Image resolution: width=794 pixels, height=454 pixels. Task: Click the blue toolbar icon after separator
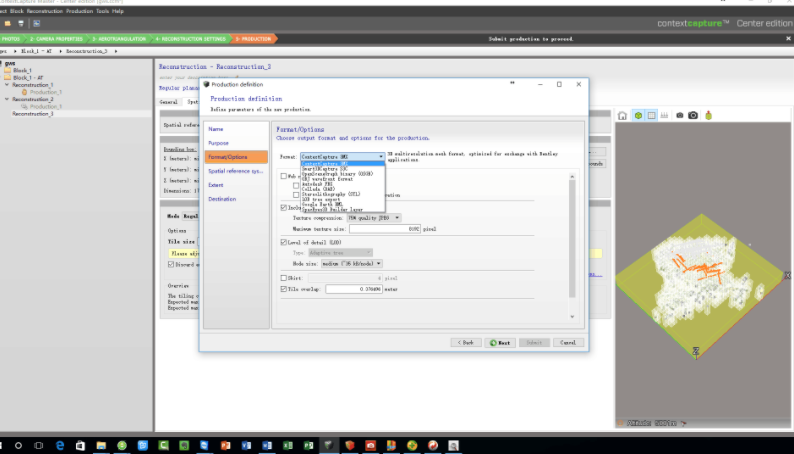[x=36, y=23]
